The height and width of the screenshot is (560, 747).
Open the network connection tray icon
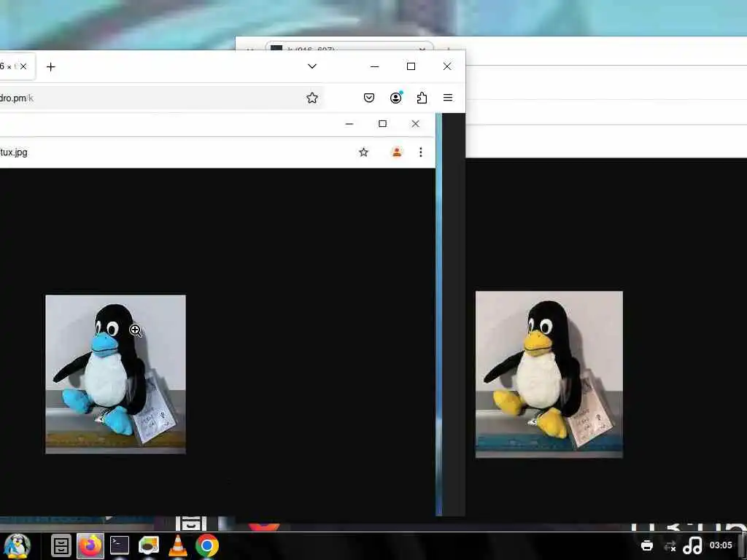coord(670,545)
